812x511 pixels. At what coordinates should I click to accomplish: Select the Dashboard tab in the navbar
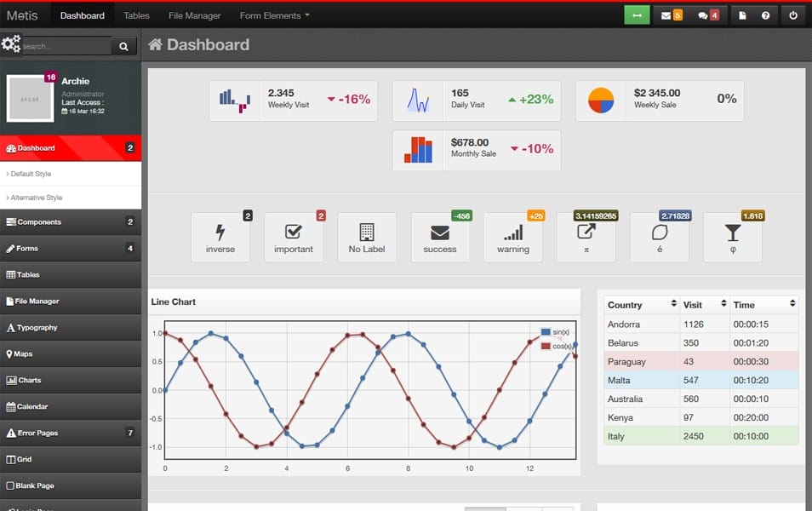click(82, 14)
